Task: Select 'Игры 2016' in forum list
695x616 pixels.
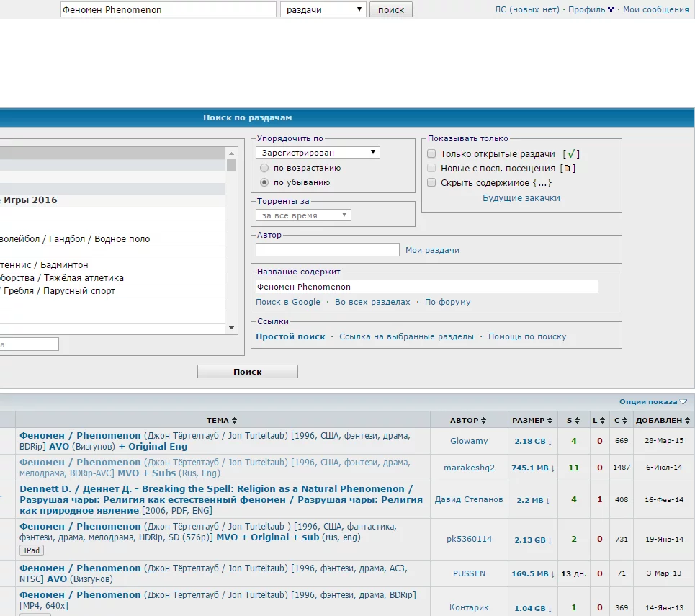Action: [x=112, y=200]
